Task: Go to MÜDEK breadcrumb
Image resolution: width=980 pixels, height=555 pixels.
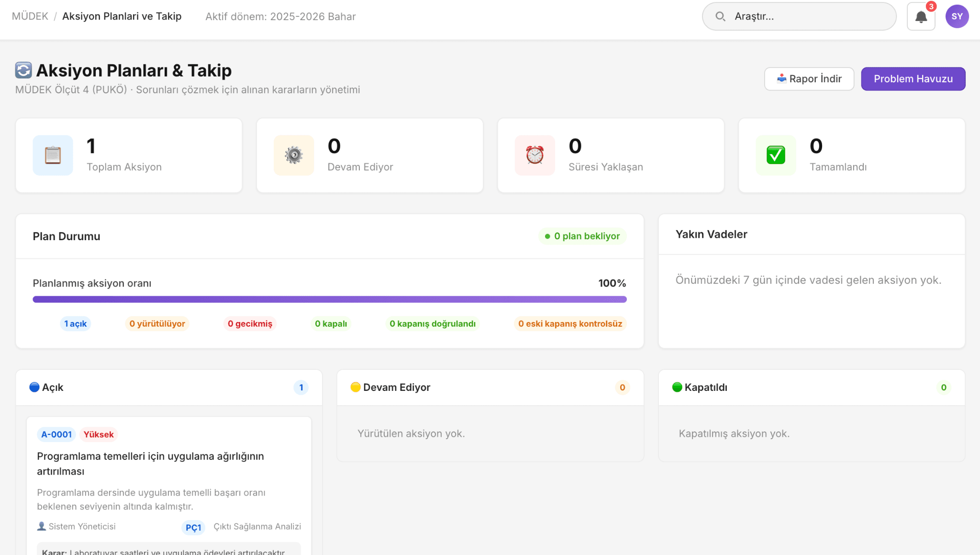Action: (30, 16)
